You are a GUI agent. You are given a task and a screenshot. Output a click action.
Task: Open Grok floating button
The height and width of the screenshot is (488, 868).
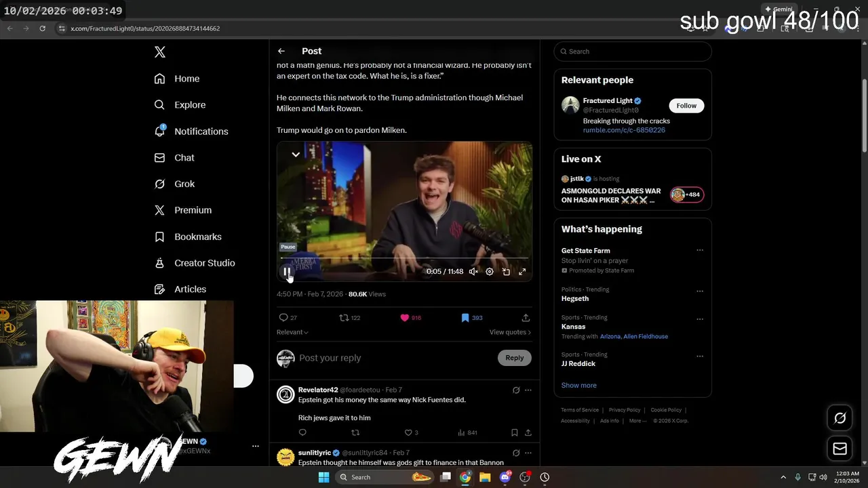840,418
